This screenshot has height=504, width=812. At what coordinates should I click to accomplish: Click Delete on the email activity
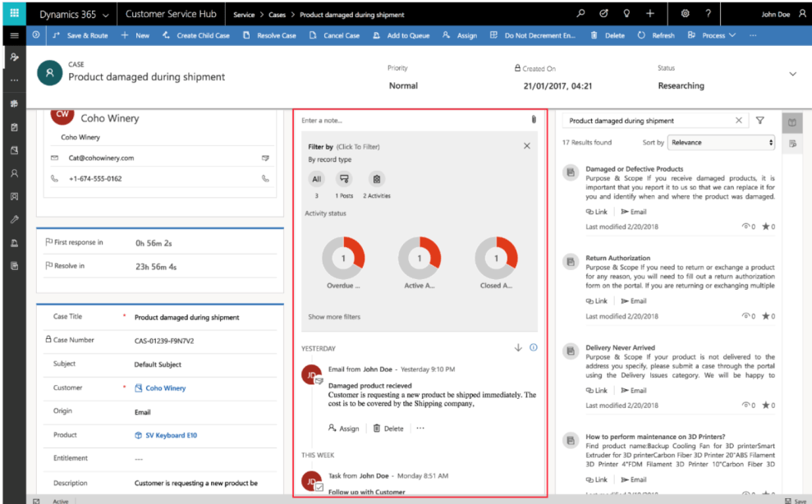[x=388, y=428]
